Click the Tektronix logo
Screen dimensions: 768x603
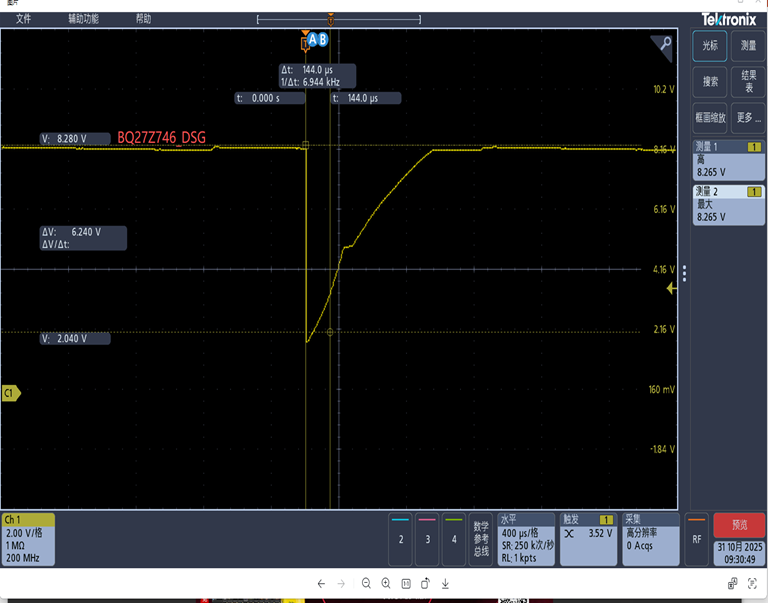[729, 20]
